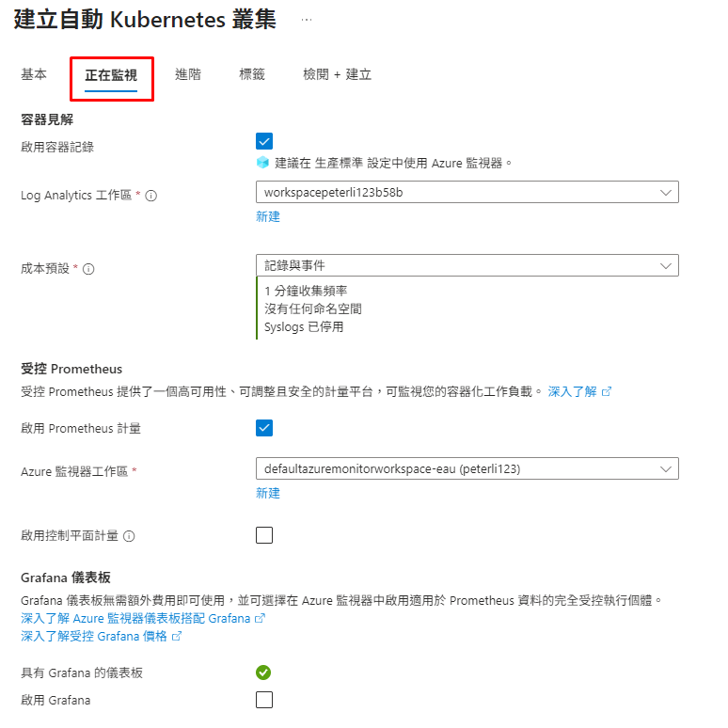Click external link icon after Prometheus 深入了解
This screenshot has height=728, width=728.
[607, 392]
